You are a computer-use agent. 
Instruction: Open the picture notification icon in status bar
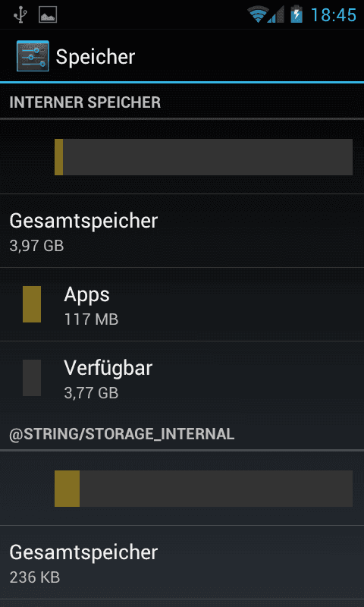click(48, 14)
